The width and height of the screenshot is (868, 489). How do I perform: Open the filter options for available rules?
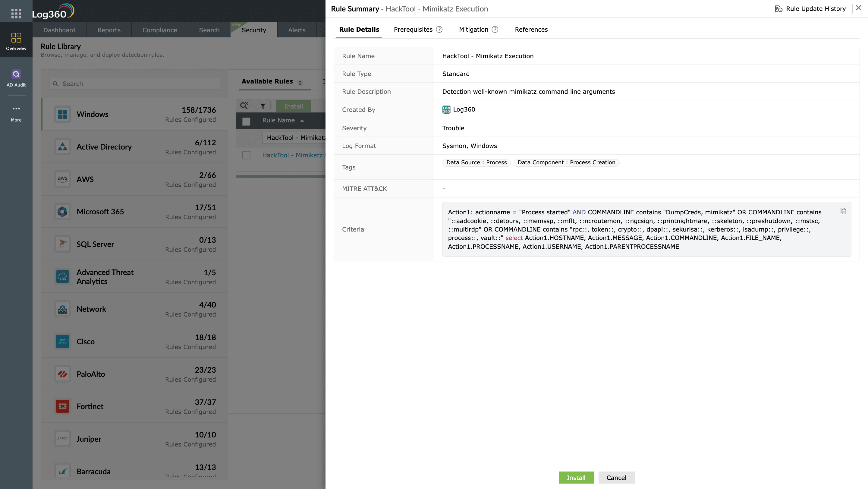263,106
